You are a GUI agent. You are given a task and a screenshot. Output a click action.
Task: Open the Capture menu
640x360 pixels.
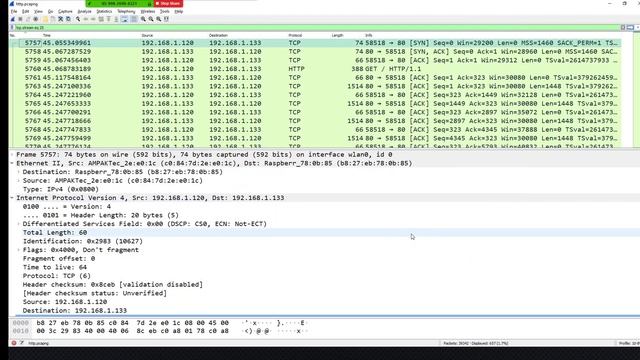tap(65, 11)
